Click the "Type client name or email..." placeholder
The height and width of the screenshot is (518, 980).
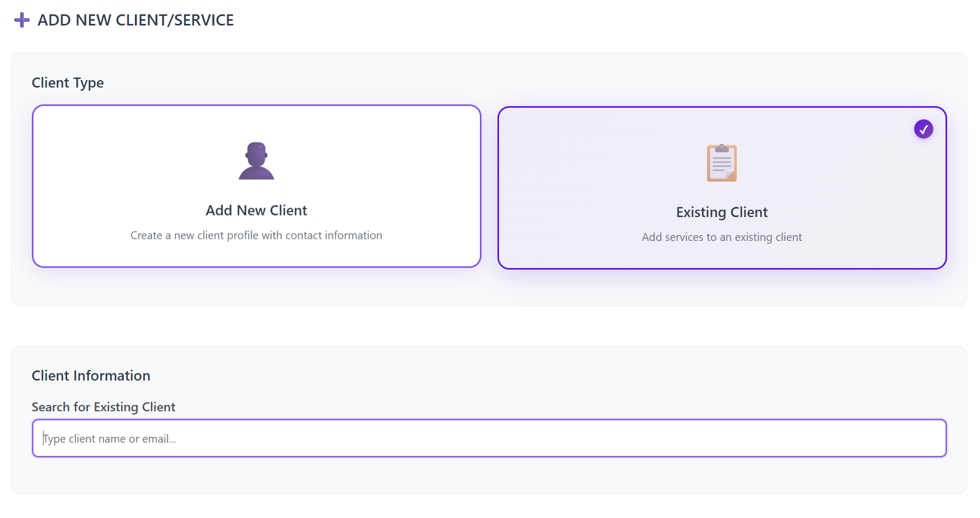(x=110, y=439)
